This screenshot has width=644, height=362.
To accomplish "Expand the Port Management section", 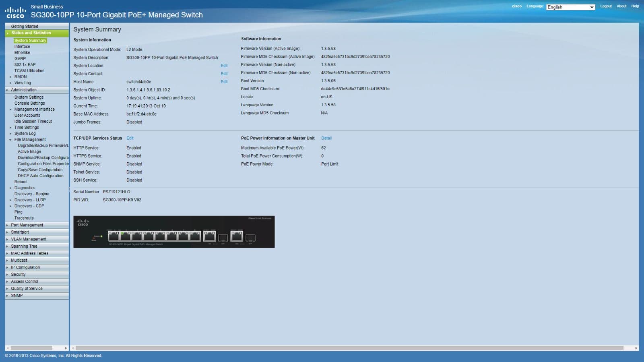I will [27, 225].
